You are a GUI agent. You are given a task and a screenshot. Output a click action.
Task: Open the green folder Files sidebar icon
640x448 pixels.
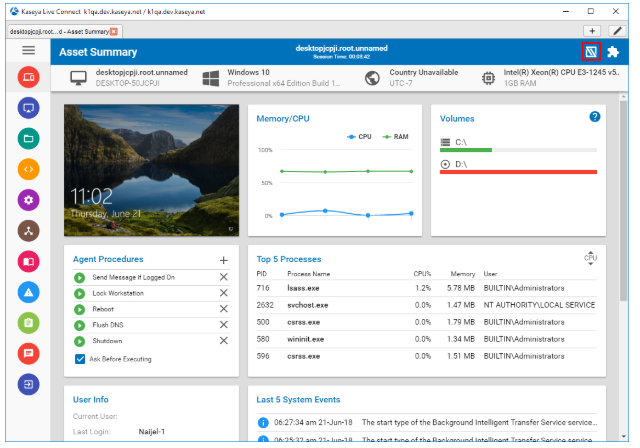(28, 138)
